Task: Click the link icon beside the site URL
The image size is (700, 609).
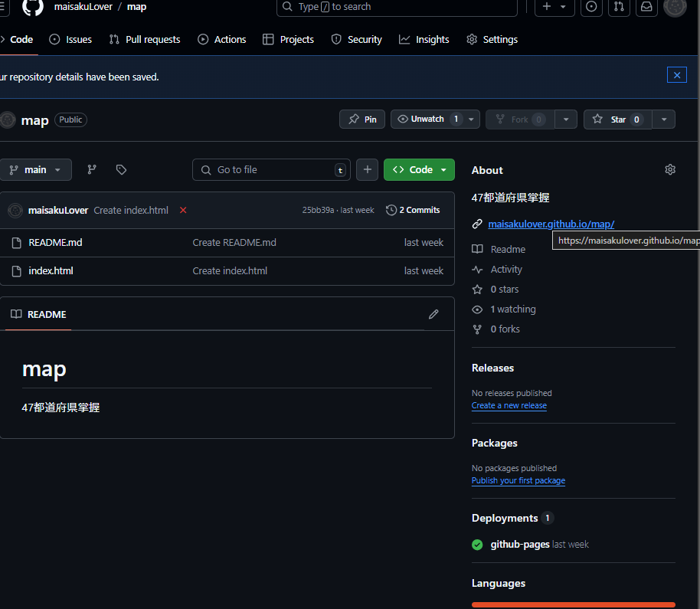Action: click(477, 224)
